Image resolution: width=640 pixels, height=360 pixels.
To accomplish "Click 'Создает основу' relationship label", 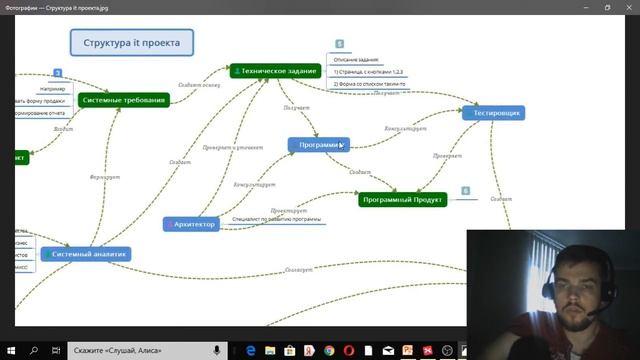I will coord(199,85).
